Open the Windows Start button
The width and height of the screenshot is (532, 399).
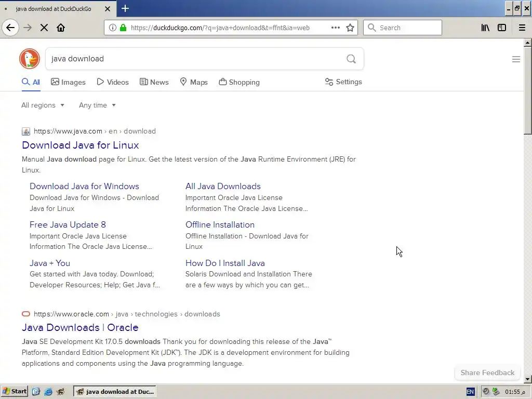pos(14,392)
